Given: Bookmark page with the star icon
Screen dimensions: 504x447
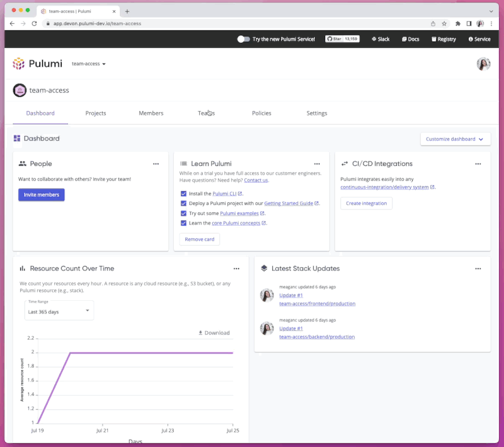Looking at the screenshot, I should coord(444,23).
